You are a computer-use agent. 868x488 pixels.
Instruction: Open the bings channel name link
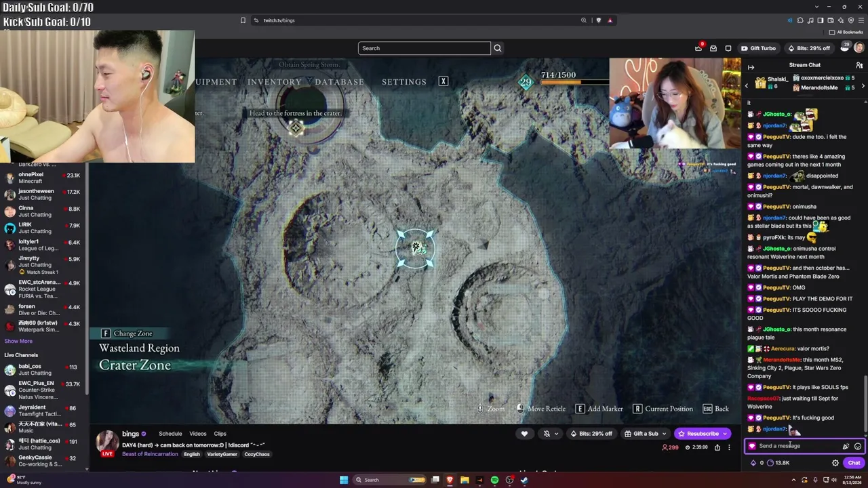(x=130, y=434)
